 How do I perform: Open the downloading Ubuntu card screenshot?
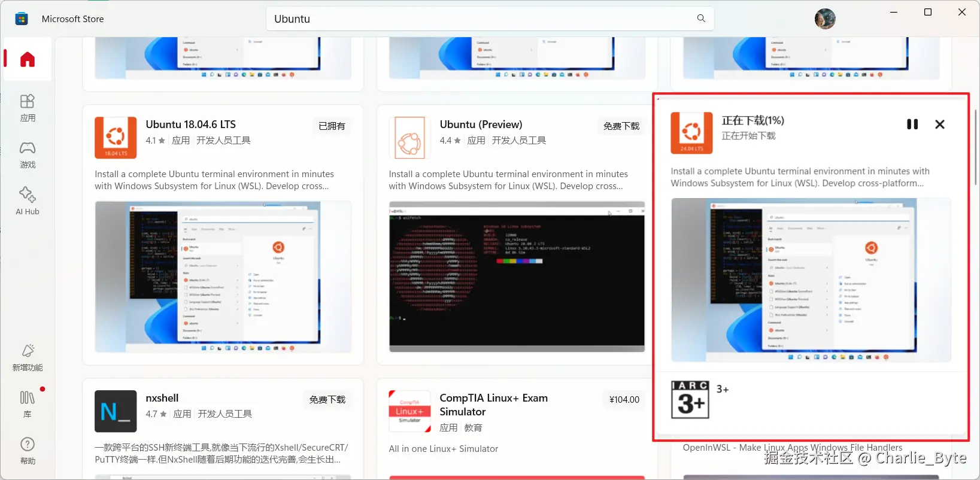[811, 280]
